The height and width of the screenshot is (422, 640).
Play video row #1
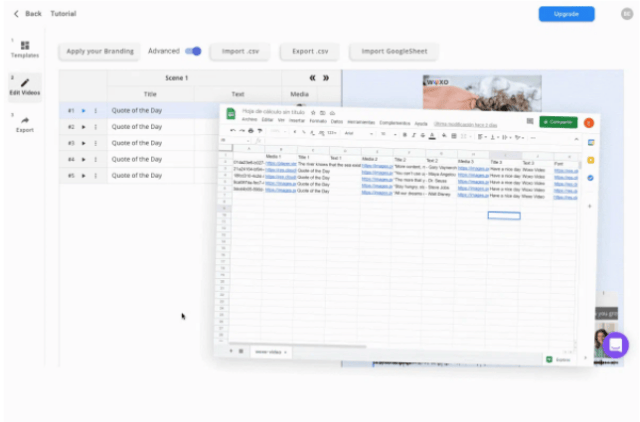84,111
